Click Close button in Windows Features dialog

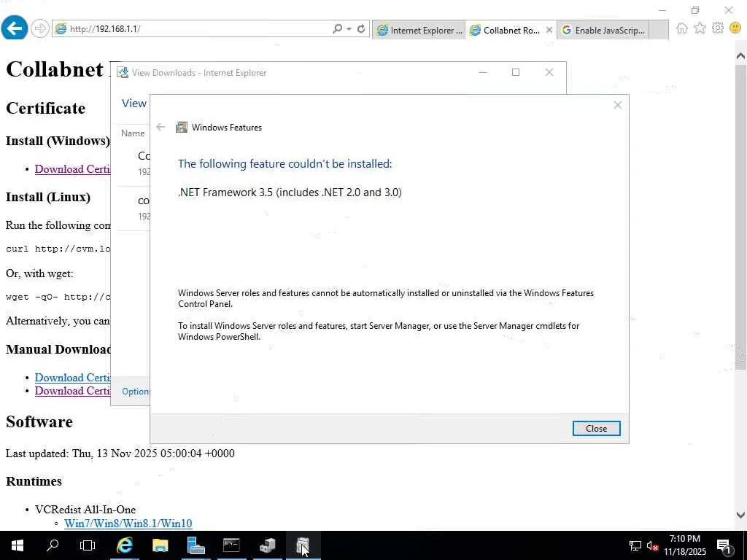click(x=596, y=428)
